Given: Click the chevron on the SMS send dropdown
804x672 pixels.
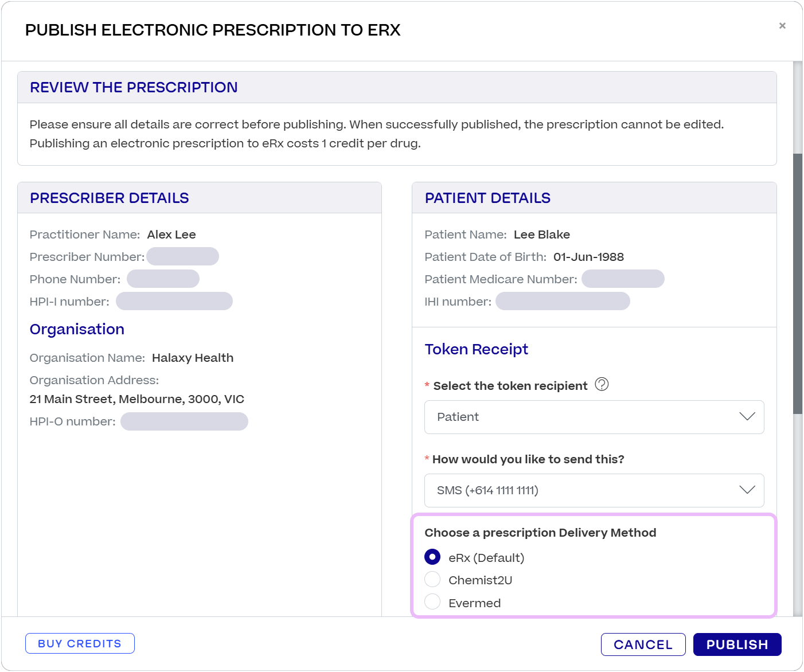Looking at the screenshot, I should (747, 490).
